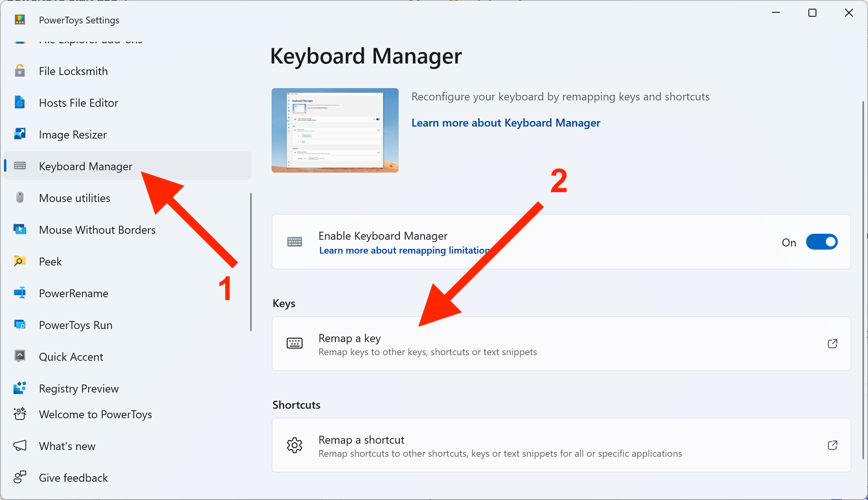868x500 pixels.
Task: Open Remap a shortcut external window icon
Action: coord(833,445)
